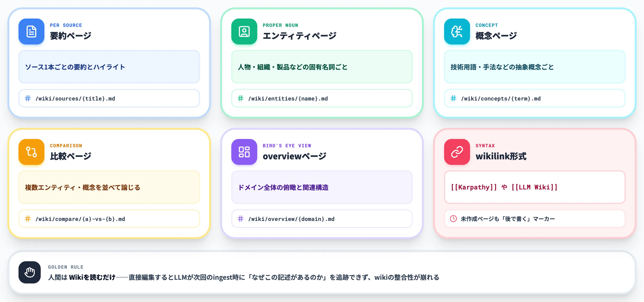The width and height of the screenshot is (644, 302).
Task: Click the blue document icon for 要約ページ
Action: 31,31
